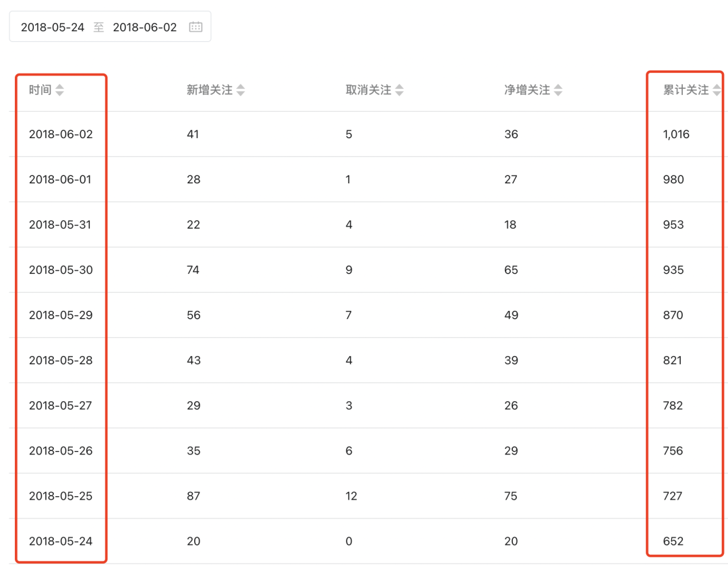Click sort arrows beside 时间 header

coord(60,90)
